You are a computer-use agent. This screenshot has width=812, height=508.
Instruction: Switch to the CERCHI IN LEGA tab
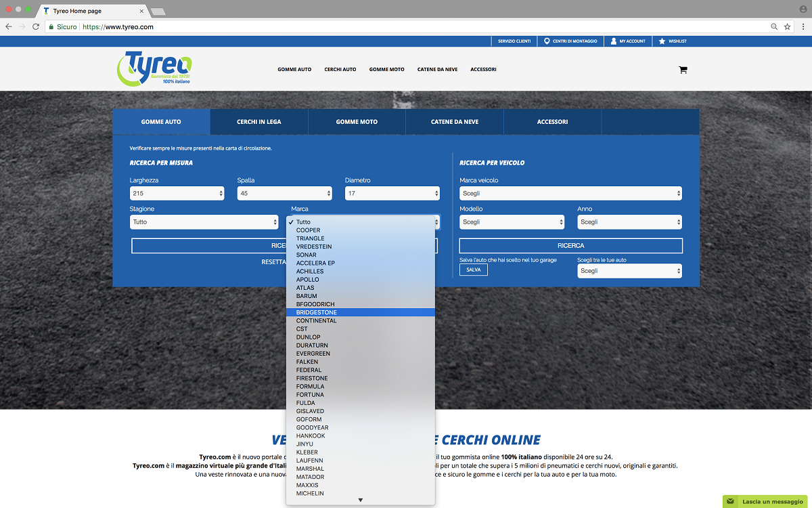pos(259,122)
